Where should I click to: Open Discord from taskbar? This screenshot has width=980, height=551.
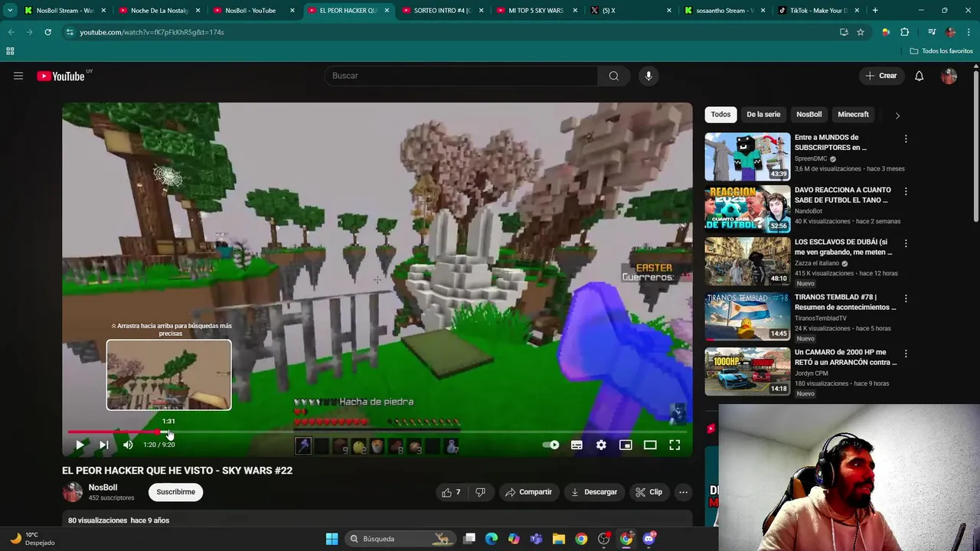(x=649, y=539)
